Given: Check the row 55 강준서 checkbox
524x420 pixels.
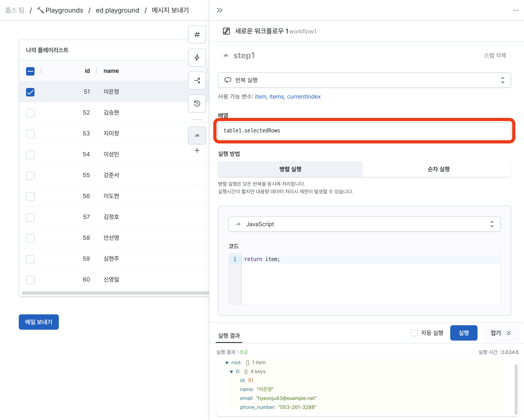Looking at the screenshot, I should (30, 175).
